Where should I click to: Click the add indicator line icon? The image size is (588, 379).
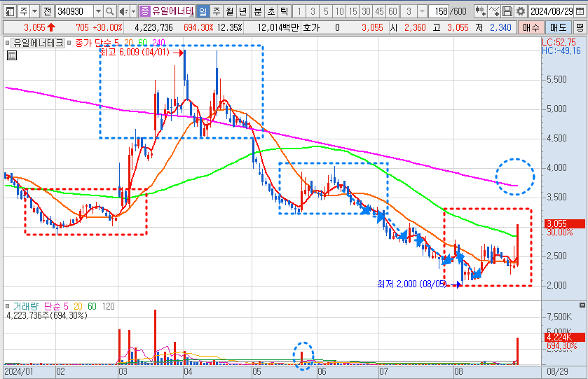(494, 12)
